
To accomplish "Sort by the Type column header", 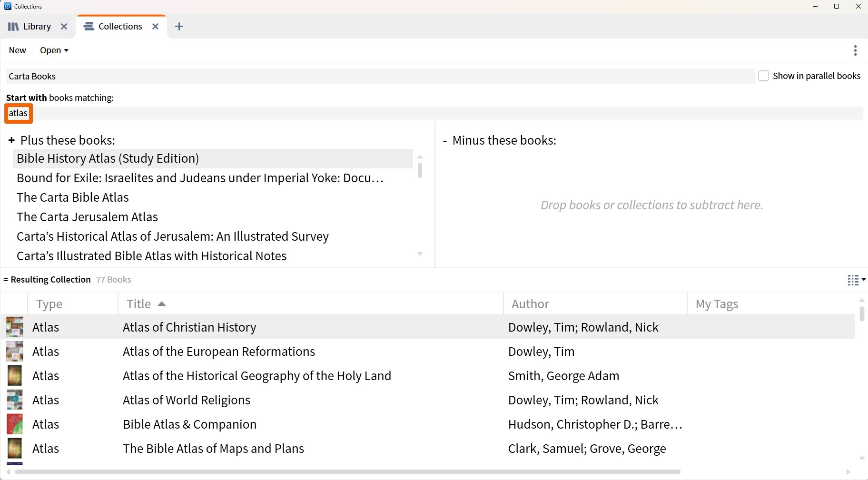I will tap(73, 304).
